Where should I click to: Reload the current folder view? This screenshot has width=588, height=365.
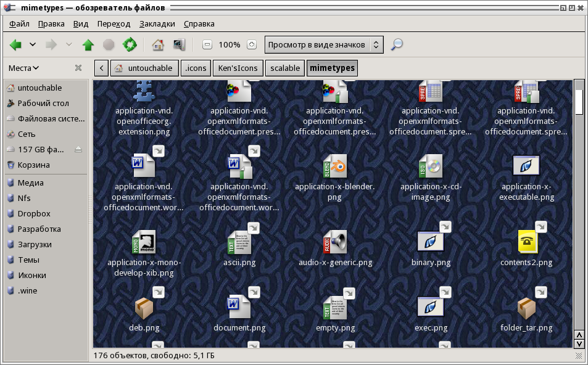tap(130, 44)
